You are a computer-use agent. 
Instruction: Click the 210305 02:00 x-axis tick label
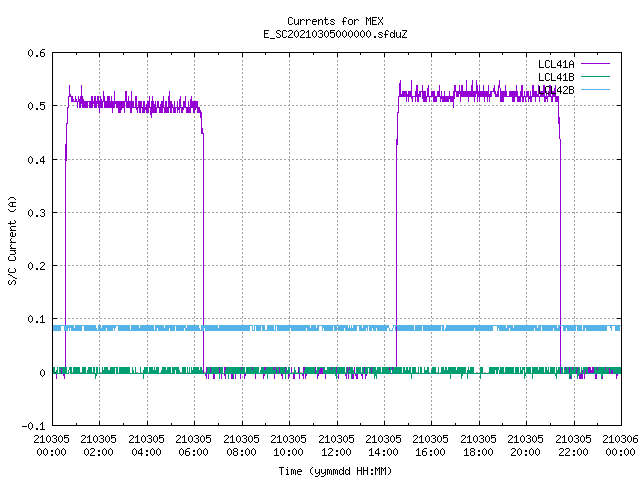tap(98, 446)
